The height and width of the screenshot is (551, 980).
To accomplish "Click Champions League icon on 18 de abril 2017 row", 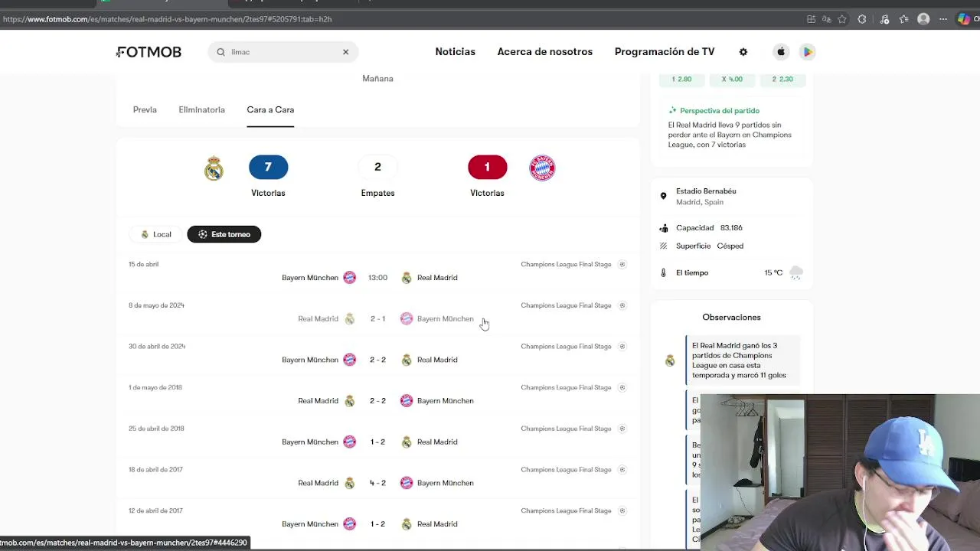I will 622,469.
